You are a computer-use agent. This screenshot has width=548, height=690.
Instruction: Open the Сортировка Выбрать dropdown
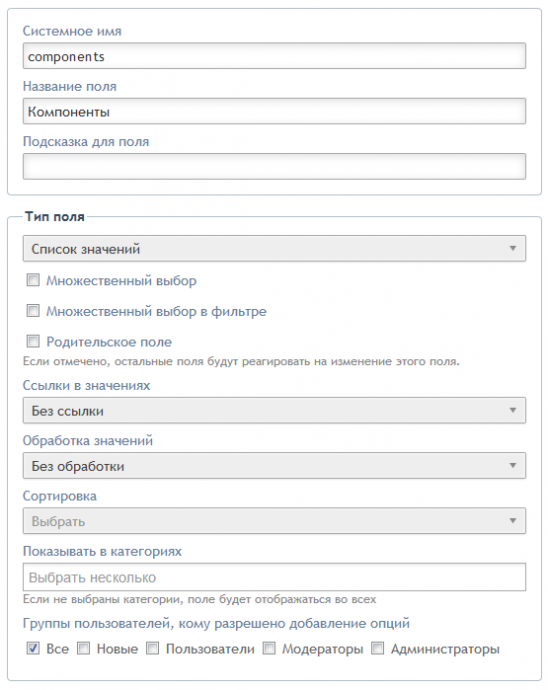tap(274, 521)
